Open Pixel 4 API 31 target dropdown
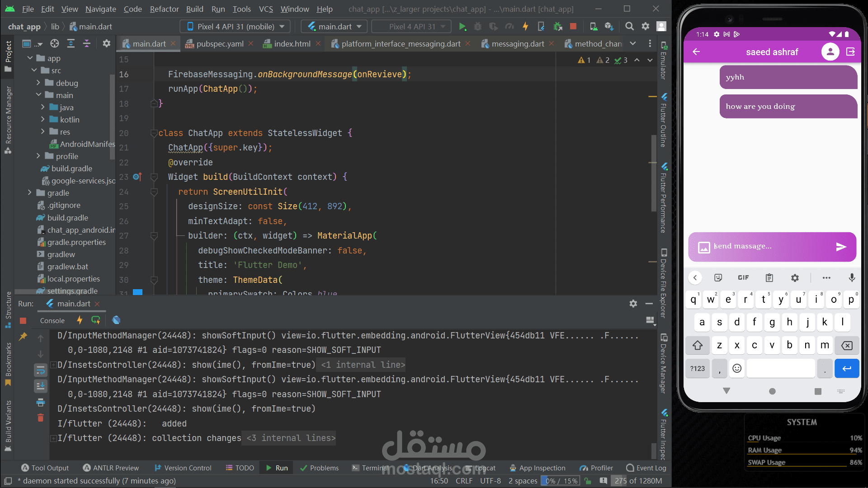 point(412,27)
